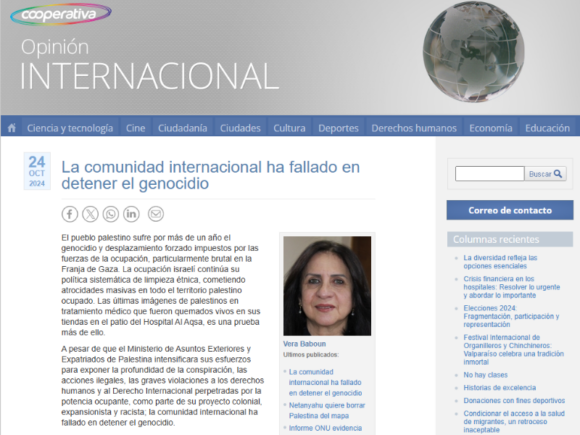The image size is (580, 435).
Task: Open the Educación section
Action: [547, 128]
